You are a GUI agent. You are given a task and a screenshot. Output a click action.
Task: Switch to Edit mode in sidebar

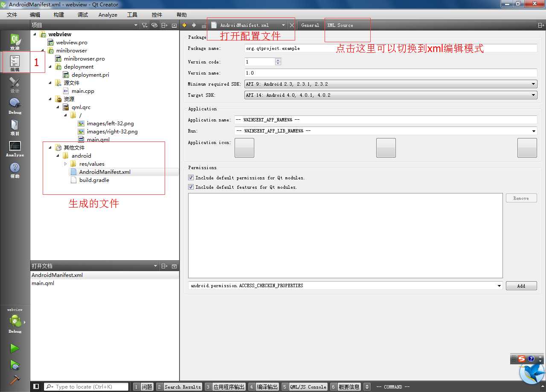[x=15, y=63]
